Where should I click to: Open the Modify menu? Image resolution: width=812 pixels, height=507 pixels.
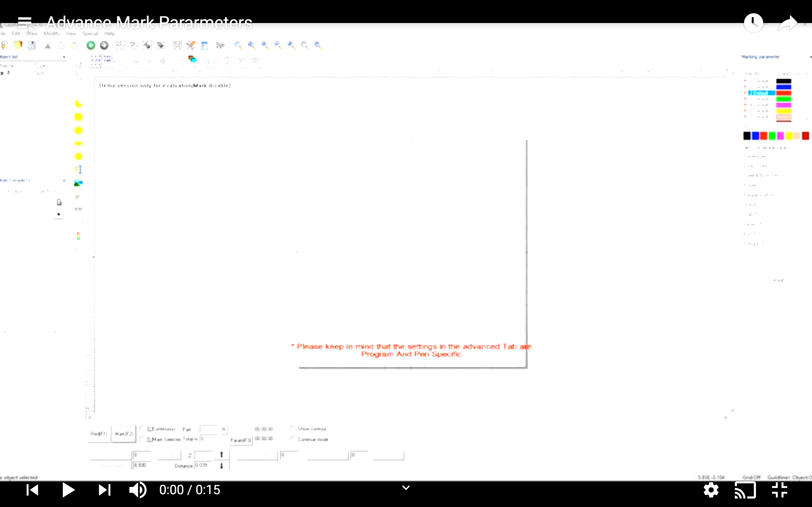51,34
